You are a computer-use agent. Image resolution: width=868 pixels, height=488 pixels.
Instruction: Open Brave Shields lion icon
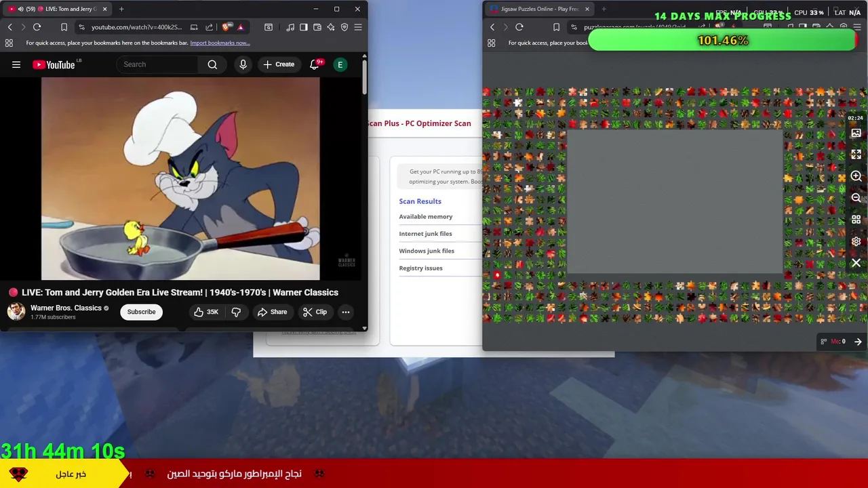click(x=226, y=27)
